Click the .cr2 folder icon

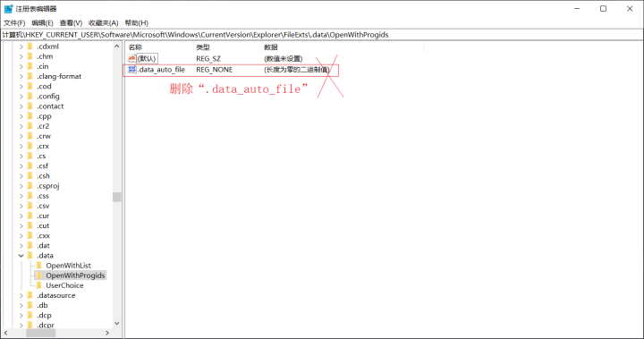pos(30,126)
